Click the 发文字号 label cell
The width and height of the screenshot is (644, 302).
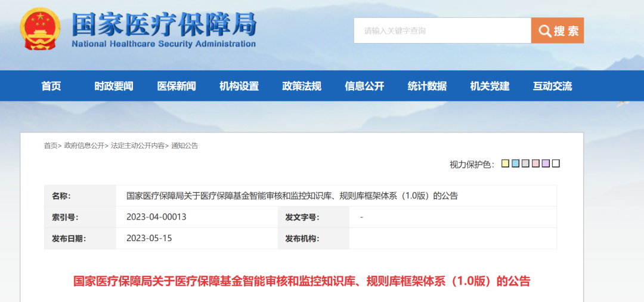pos(314,217)
